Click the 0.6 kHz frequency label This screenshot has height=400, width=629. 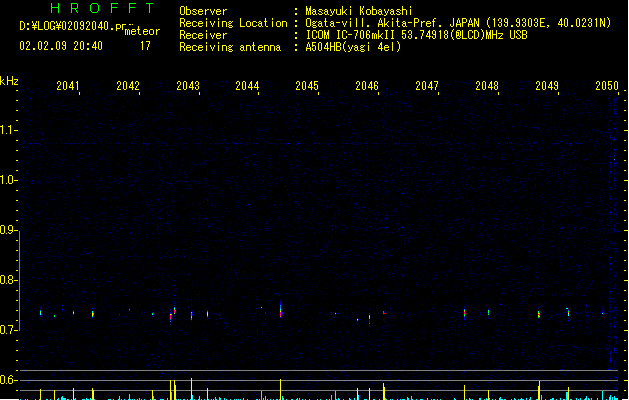(7, 380)
